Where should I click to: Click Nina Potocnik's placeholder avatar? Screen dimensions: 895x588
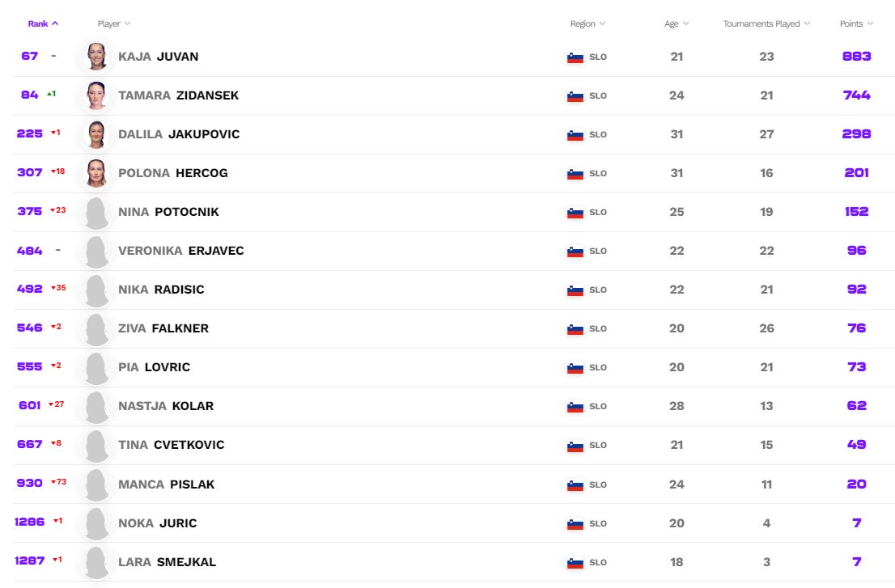point(97,212)
